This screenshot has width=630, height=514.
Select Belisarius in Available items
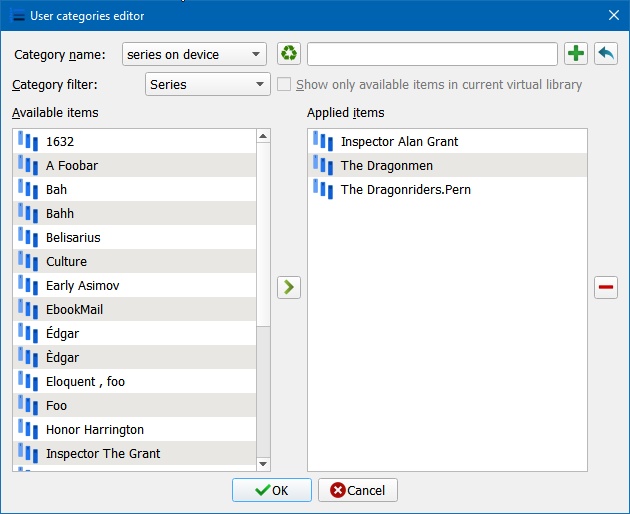(73, 238)
